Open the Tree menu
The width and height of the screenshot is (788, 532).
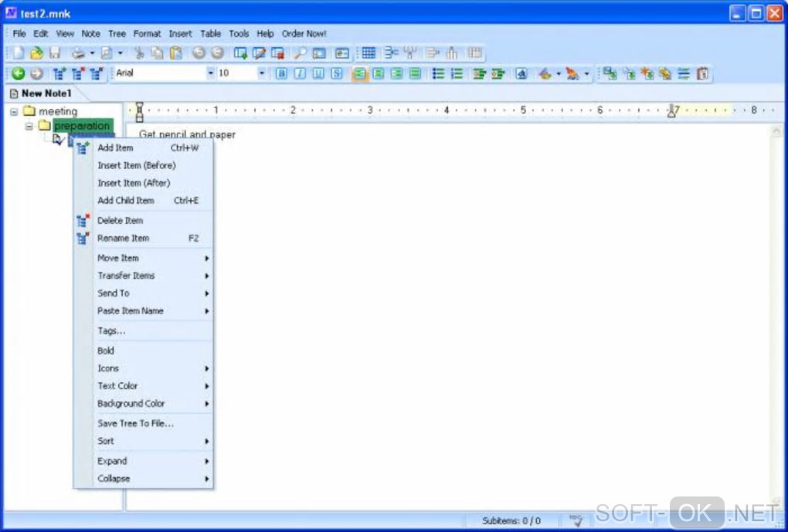pos(117,34)
